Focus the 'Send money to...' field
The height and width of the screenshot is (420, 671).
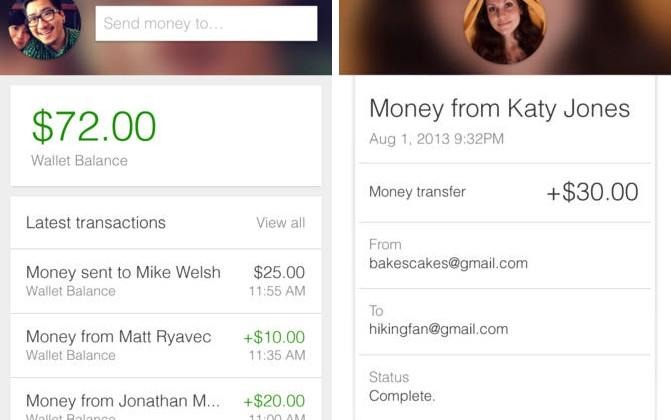pyautogui.click(x=206, y=24)
